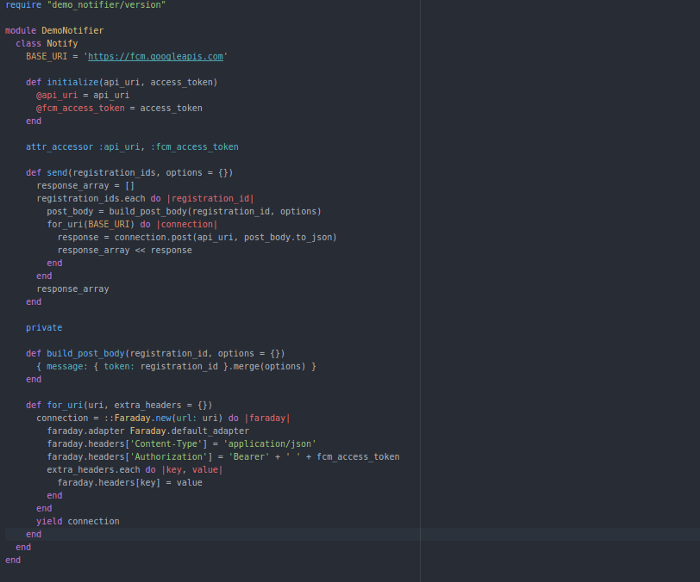This screenshot has width=700, height=582.
Task: Click 'def build_post_body' method definition
Action: tap(155, 353)
